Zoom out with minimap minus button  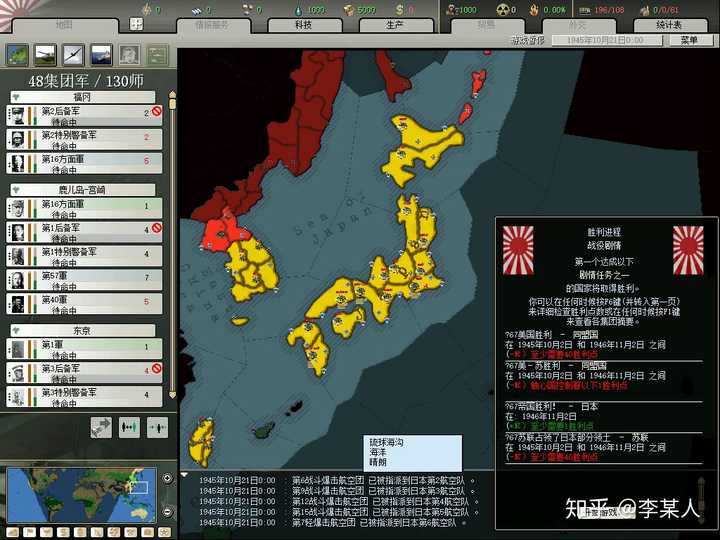coord(167,511)
